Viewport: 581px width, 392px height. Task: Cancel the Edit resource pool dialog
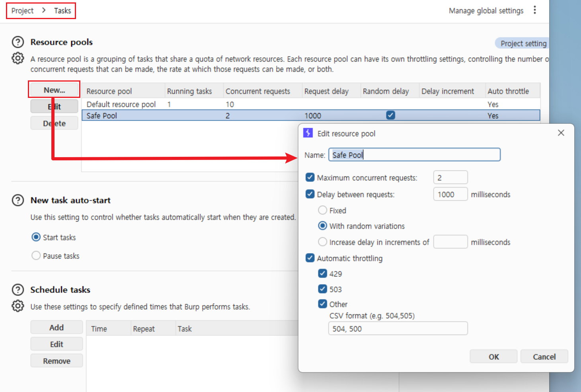[x=544, y=357]
